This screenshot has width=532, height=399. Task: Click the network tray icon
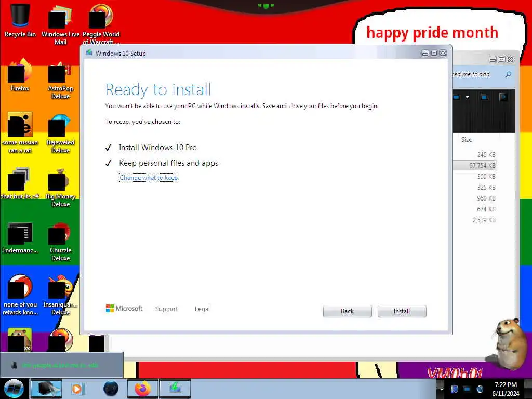click(467, 389)
